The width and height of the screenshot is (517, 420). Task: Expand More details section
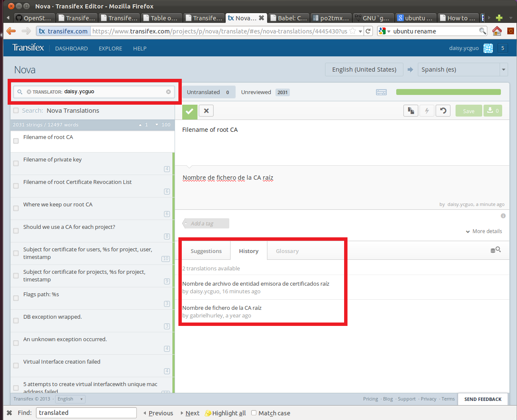[484, 231]
